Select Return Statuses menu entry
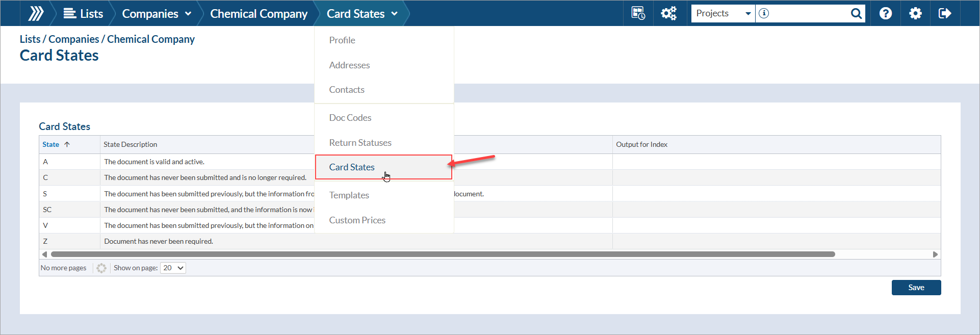The width and height of the screenshot is (980, 335). pyautogui.click(x=384, y=143)
